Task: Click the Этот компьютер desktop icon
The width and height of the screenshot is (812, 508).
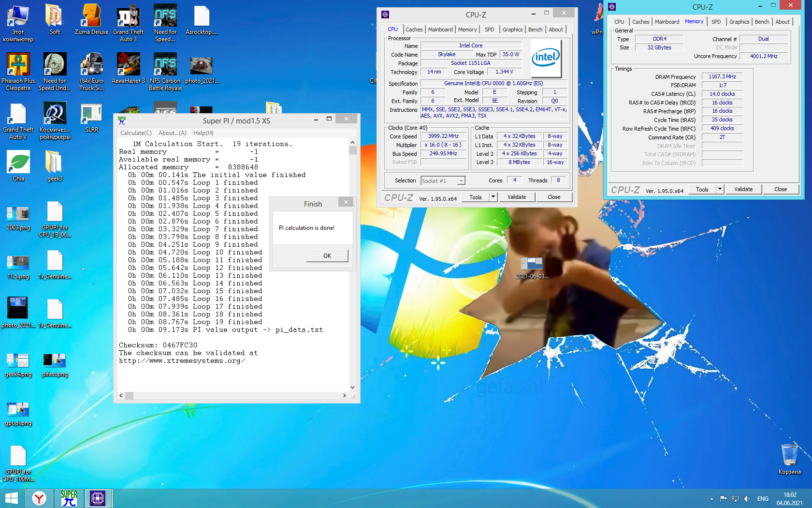Action: point(18,23)
